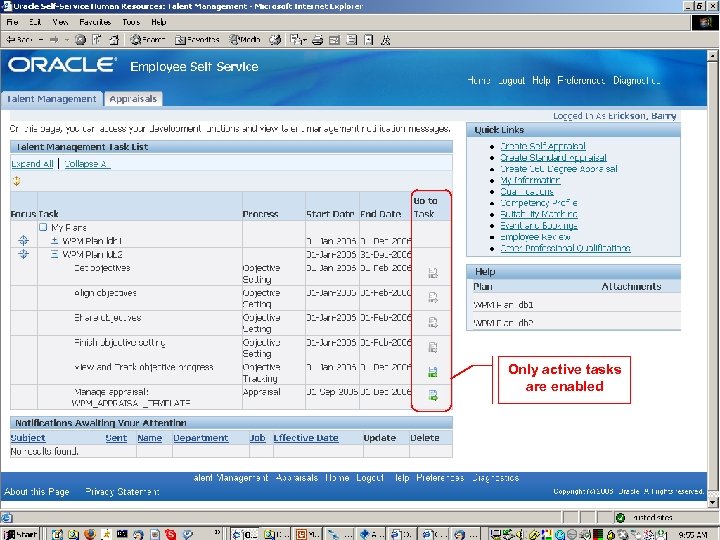Viewport: 720px width, 540px height.
Task: Click the browser Back button
Action: pos(19,40)
